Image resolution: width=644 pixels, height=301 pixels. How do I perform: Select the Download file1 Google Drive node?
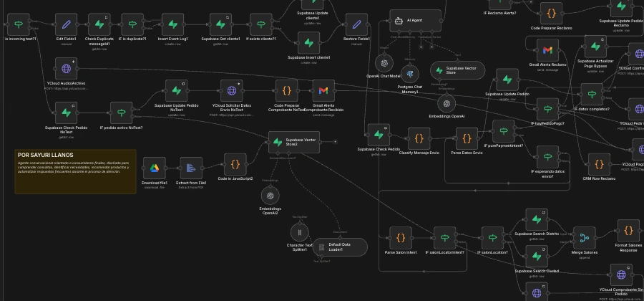coord(154,168)
